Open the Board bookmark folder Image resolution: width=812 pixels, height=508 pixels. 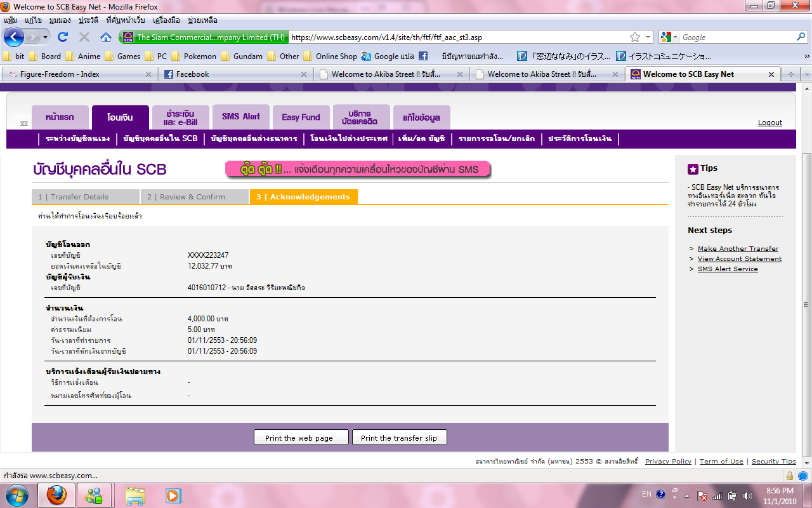pyautogui.click(x=45, y=56)
